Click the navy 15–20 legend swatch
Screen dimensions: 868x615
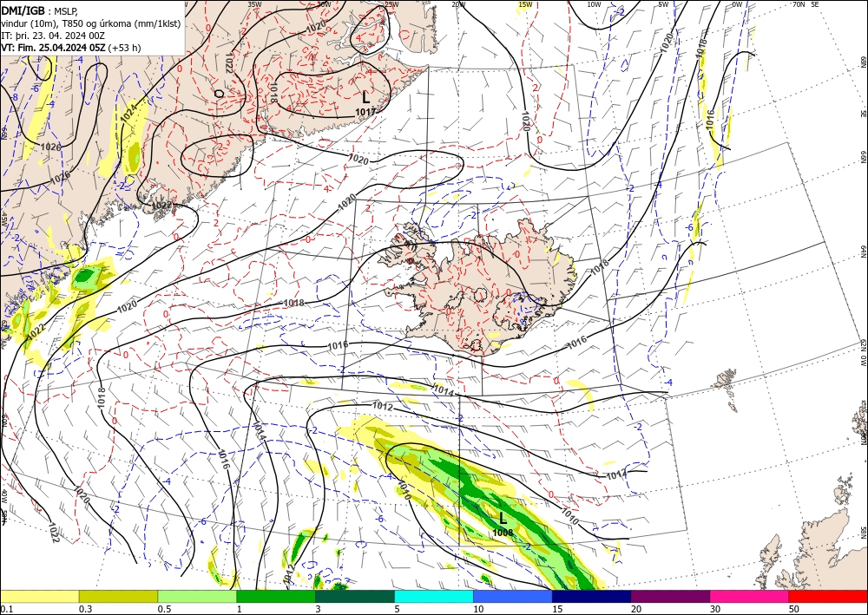coord(591,596)
